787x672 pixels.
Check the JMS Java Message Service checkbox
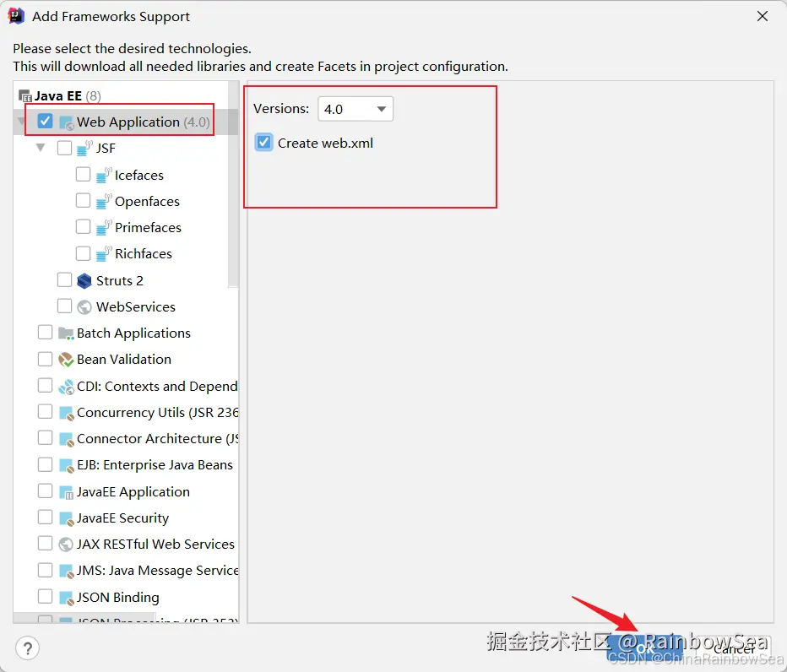[45, 570]
